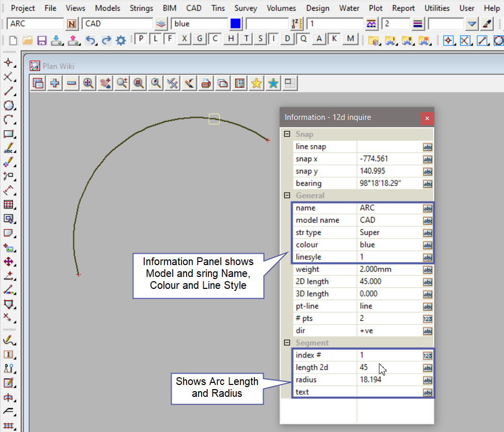
Task: Click the view zoom-in plus button
Action: pyautogui.click(x=54, y=83)
